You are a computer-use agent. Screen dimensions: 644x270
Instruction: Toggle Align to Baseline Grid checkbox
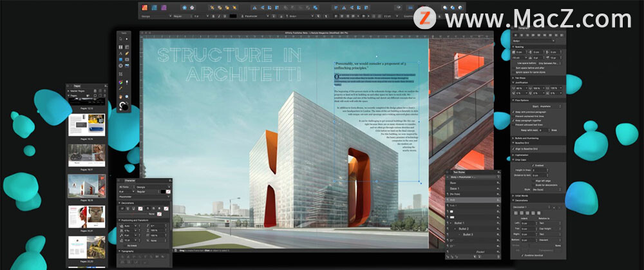click(513, 149)
